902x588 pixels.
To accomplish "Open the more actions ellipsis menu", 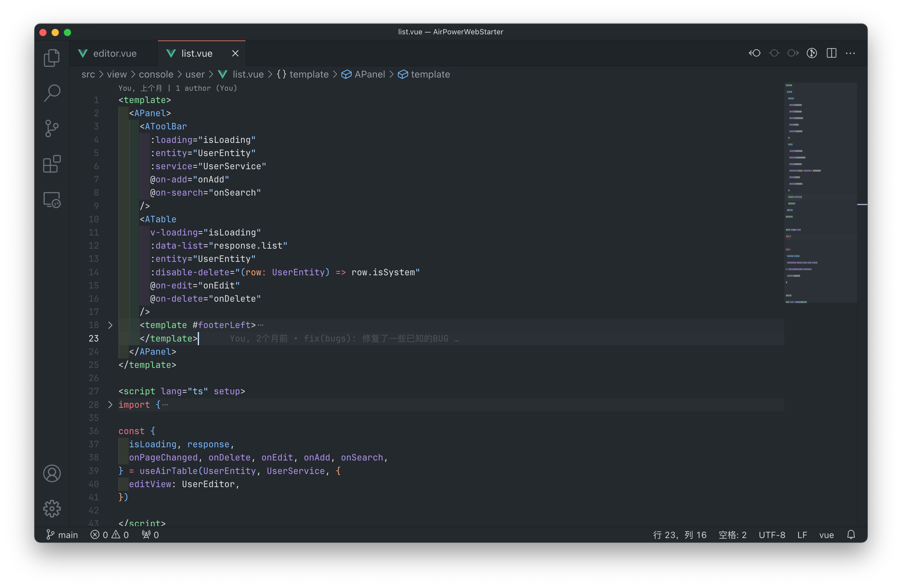I will [x=850, y=53].
